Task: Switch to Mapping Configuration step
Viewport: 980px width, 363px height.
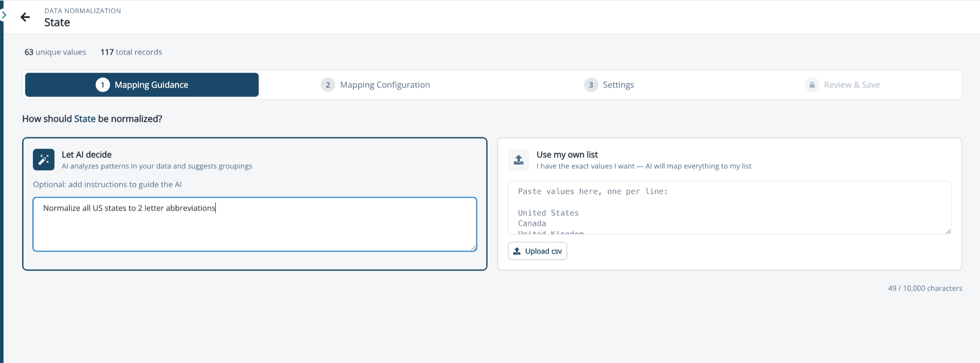Action: tap(375, 85)
